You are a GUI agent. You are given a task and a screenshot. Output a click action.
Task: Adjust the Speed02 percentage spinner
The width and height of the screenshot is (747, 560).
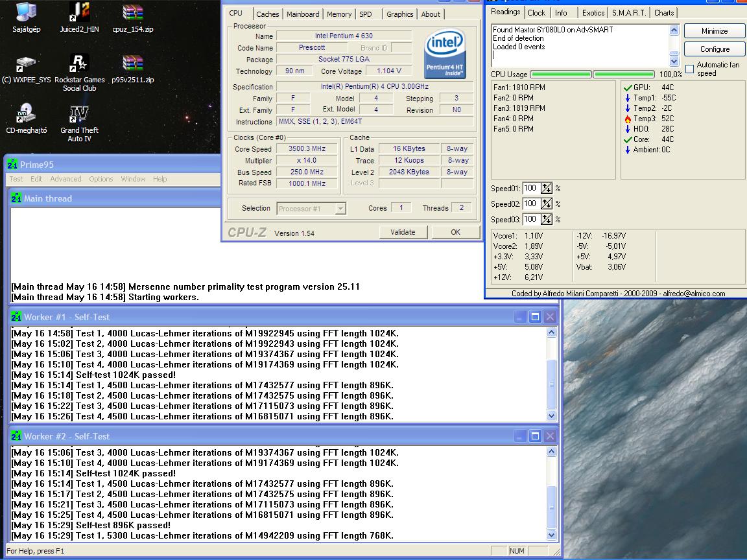(547, 204)
